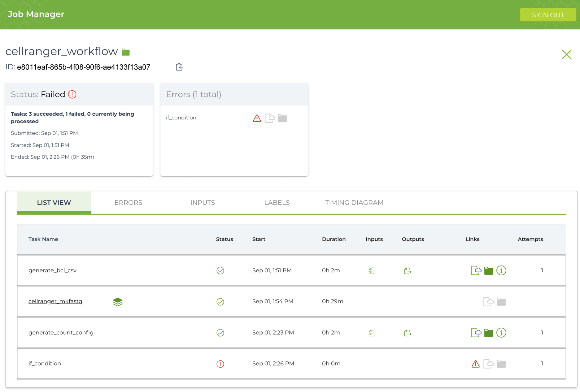
Task: Expand cellranger_mkfastq scatter layers icon
Action: point(118,302)
